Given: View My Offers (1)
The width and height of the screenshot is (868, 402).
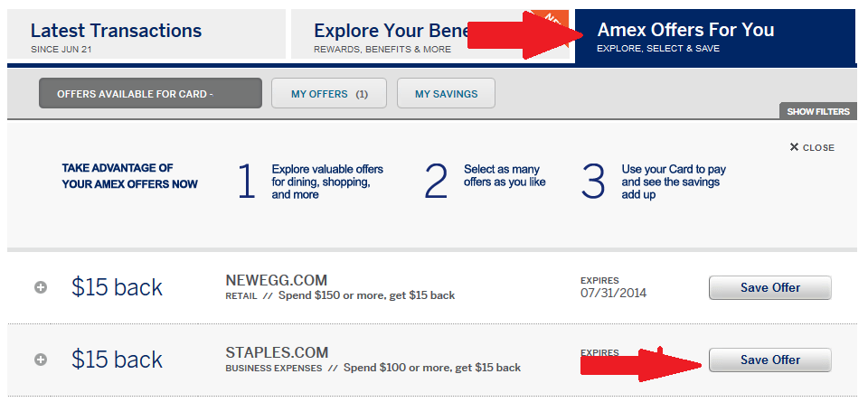Looking at the screenshot, I should tap(329, 93).
